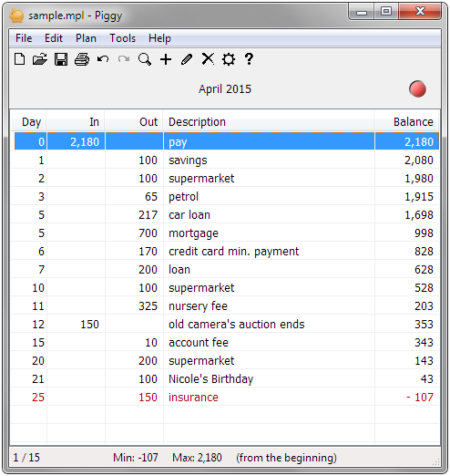Select 'old camera's auction ends' row
The width and height of the screenshot is (450, 476).
pyautogui.click(x=225, y=324)
